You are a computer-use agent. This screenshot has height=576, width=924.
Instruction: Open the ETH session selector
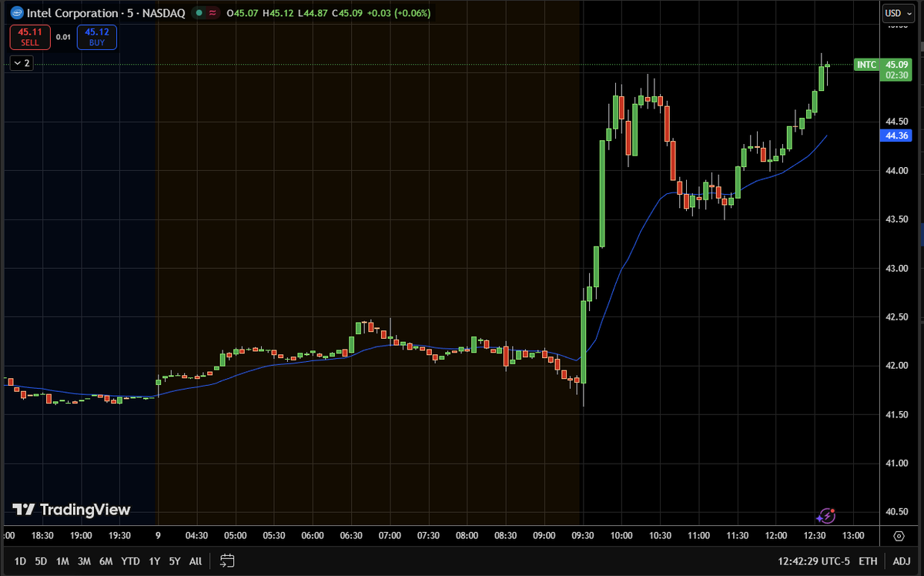(868, 561)
